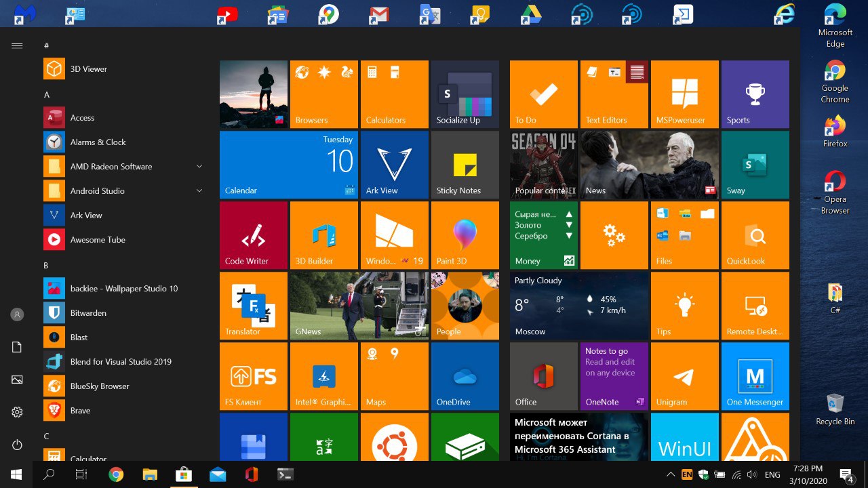Open Pictures from Start sidebar
The height and width of the screenshot is (488, 868).
coord(17,380)
